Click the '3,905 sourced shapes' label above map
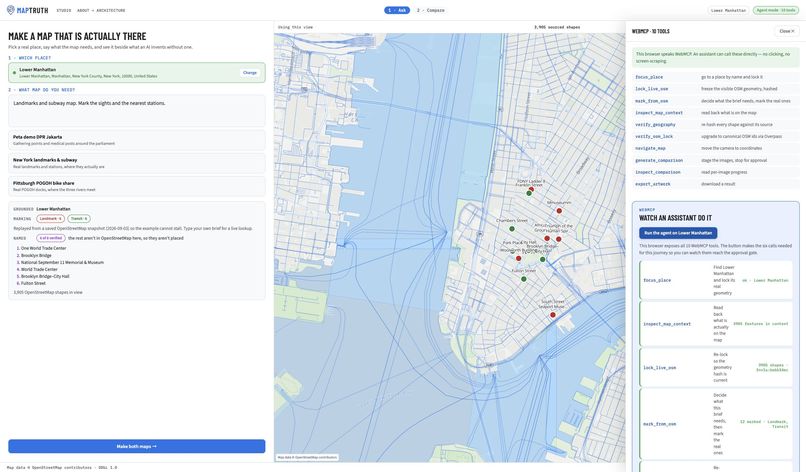 (x=557, y=27)
